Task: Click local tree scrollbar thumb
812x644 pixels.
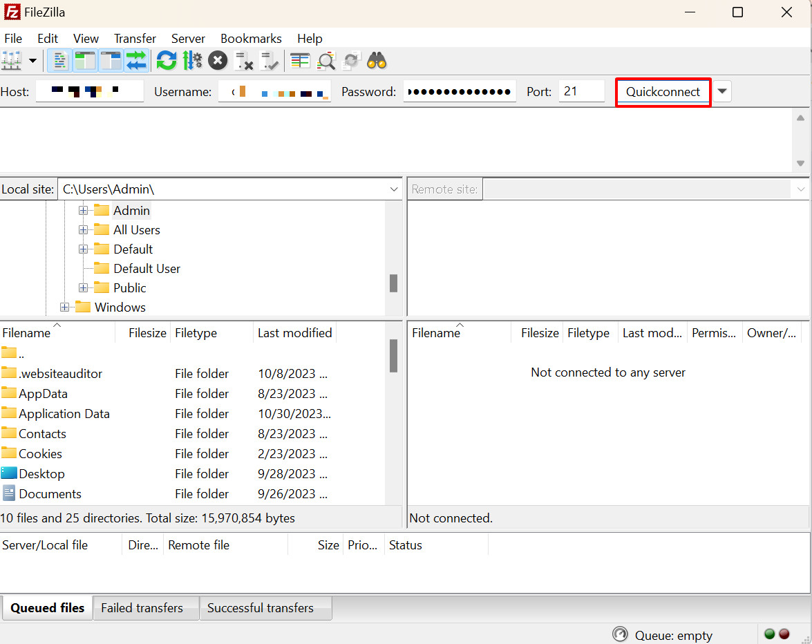Action: pyautogui.click(x=394, y=283)
